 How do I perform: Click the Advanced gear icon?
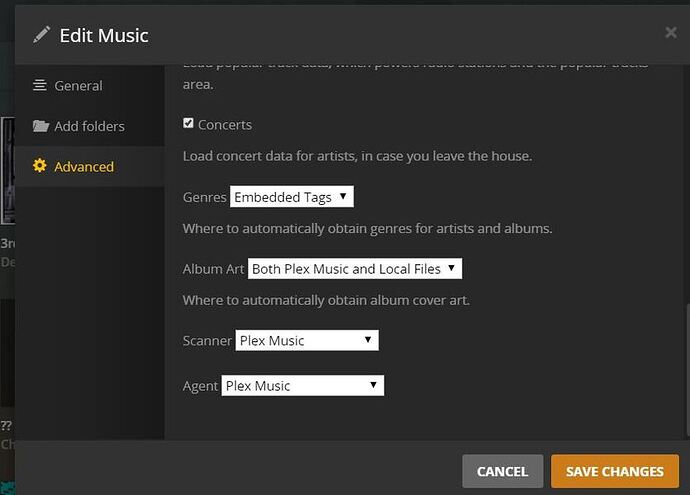[40, 166]
